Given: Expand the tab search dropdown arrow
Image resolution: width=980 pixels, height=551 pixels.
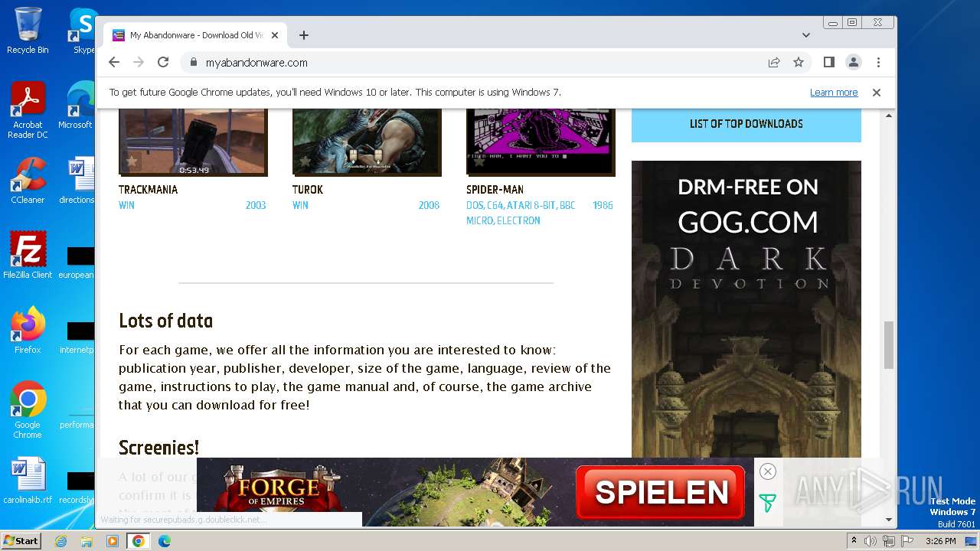Looking at the screenshot, I should click(806, 35).
